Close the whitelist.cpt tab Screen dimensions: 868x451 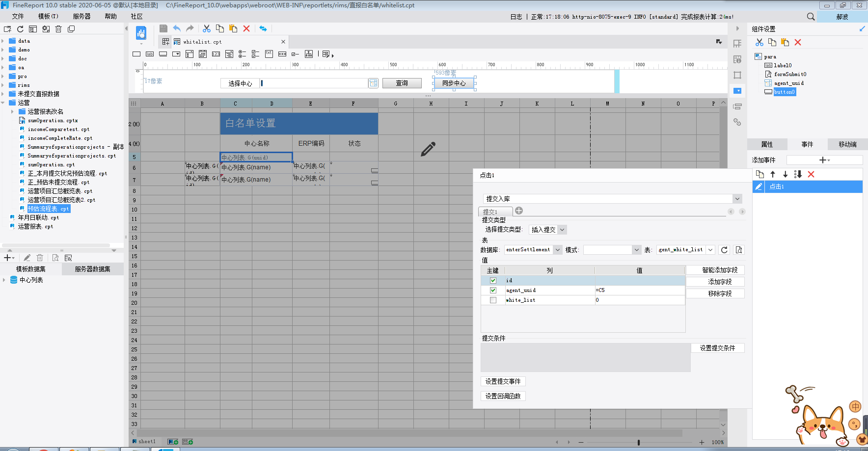click(x=283, y=42)
